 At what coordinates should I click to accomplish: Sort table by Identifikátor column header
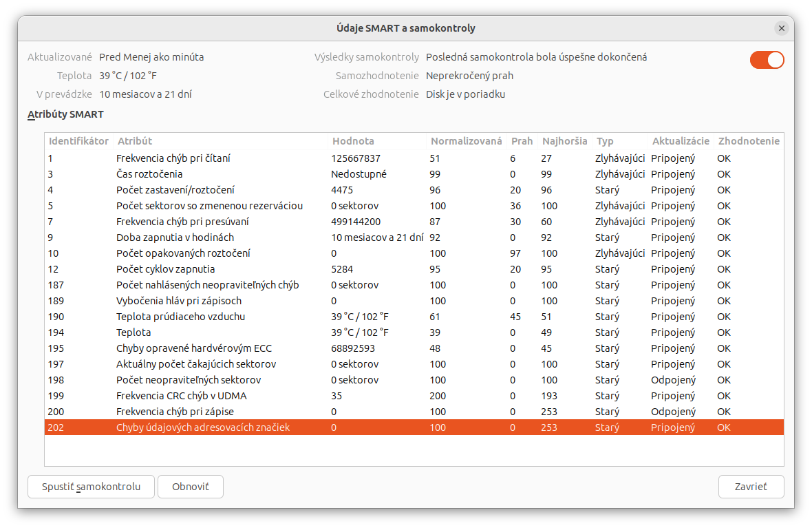(x=78, y=141)
